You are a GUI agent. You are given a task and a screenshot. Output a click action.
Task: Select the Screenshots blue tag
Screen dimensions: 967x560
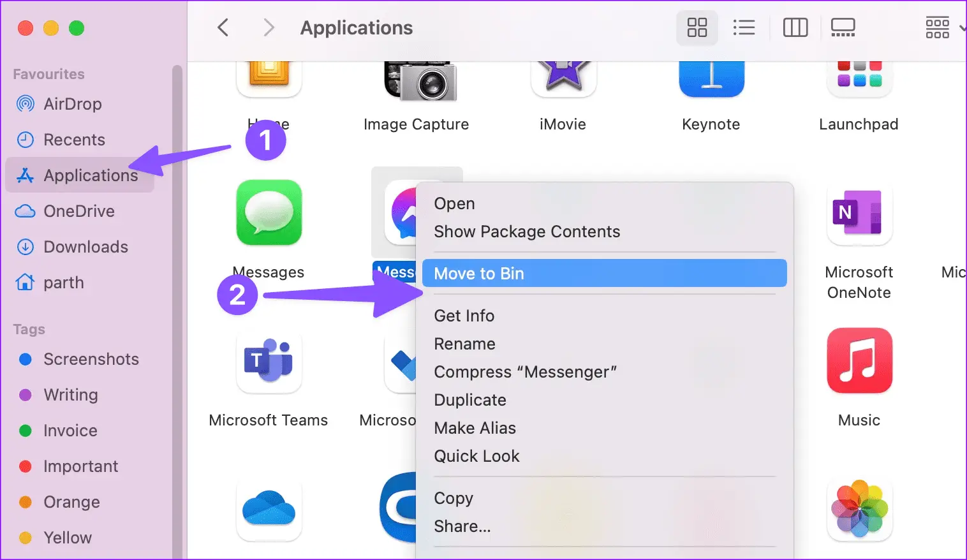[80, 359]
